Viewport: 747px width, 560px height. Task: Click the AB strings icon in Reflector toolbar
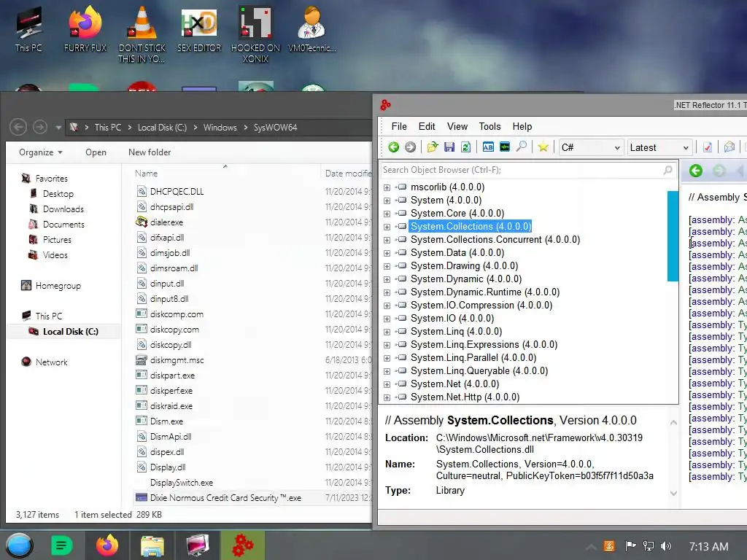(488, 147)
